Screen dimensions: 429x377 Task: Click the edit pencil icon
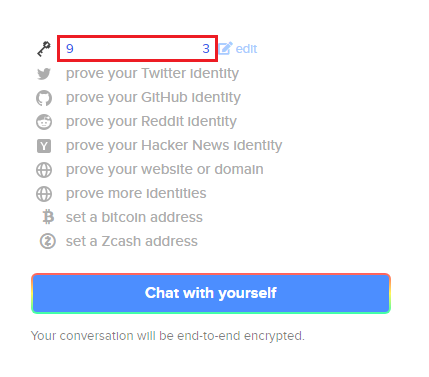pyautogui.click(x=225, y=48)
